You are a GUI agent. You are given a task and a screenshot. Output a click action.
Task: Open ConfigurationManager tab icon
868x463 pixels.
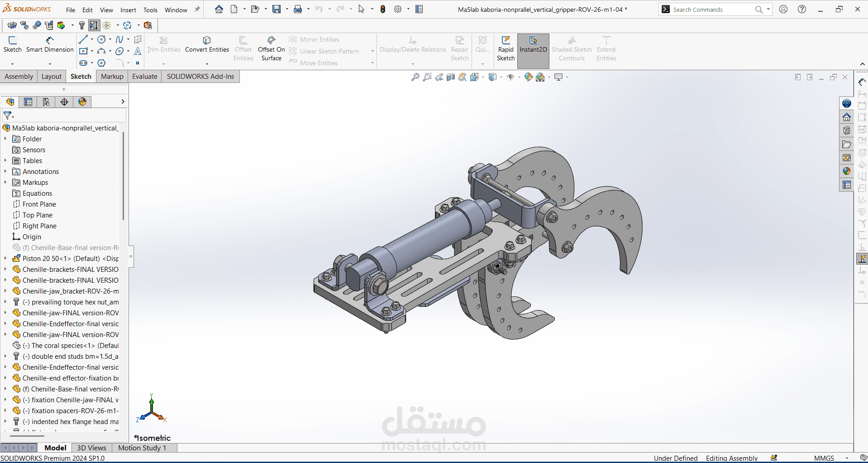click(46, 102)
